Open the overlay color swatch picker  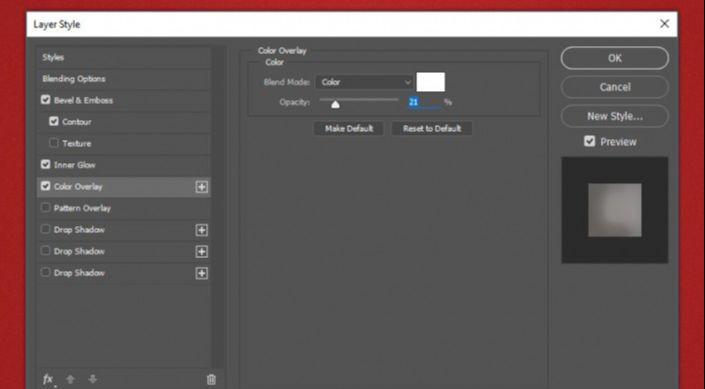[x=431, y=82]
